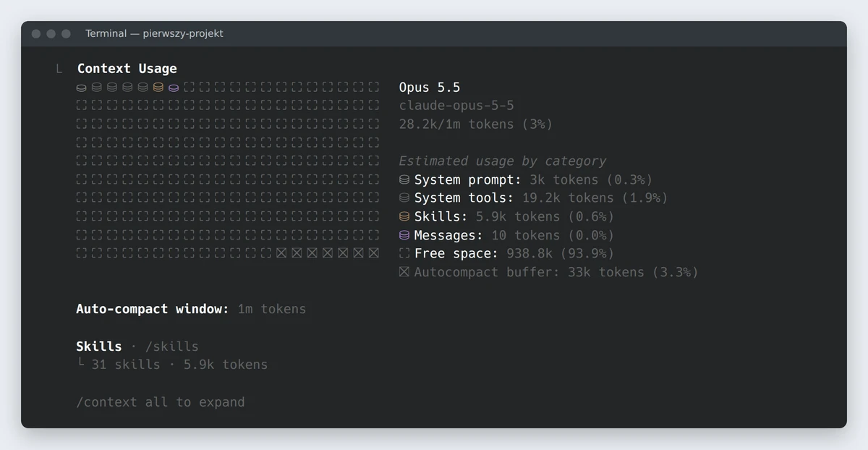868x450 pixels.
Task: Click the /skills command text
Action: (x=172, y=347)
